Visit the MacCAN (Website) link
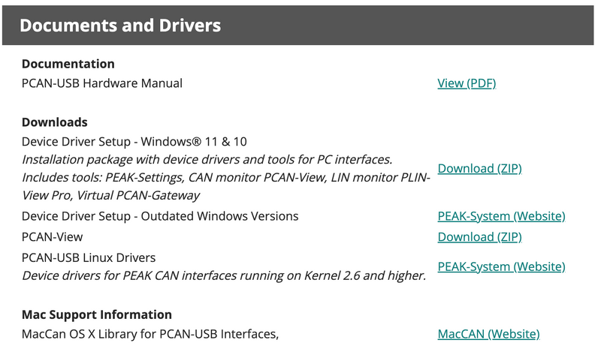The width and height of the screenshot is (601, 364). pos(488,334)
